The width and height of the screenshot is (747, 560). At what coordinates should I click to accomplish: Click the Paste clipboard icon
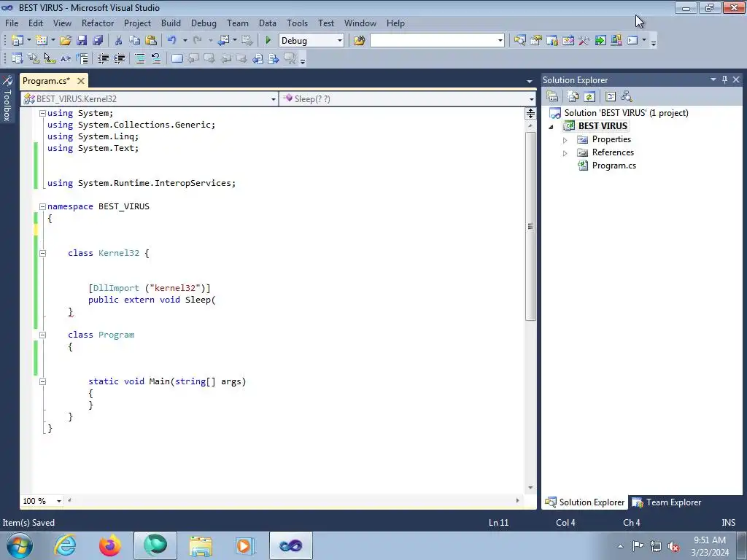pos(151,41)
